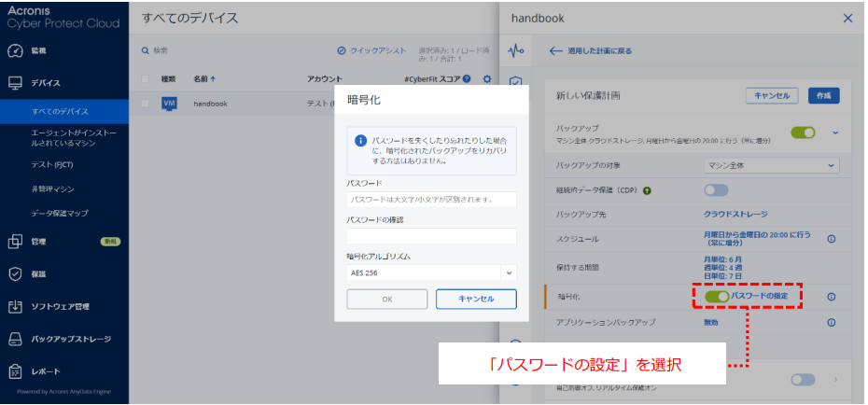Click the column settings gear icon
The height and width of the screenshot is (405, 868).
[x=486, y=79]
